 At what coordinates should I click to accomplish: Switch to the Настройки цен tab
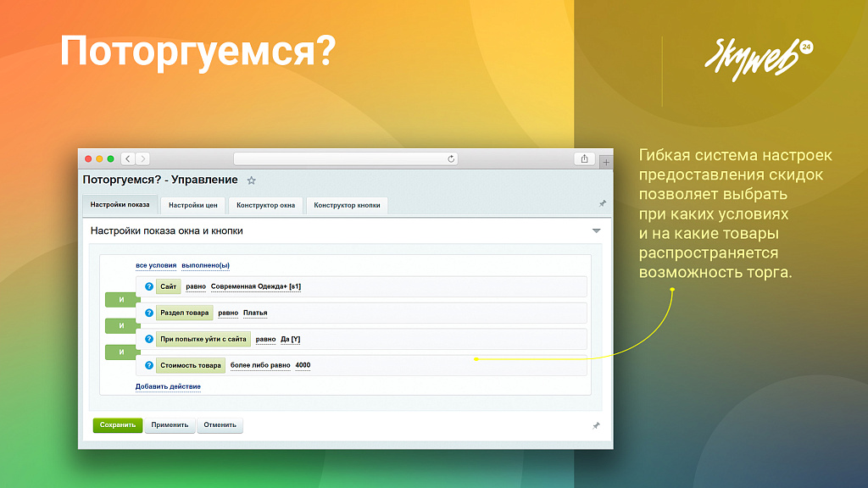point(192,205)
